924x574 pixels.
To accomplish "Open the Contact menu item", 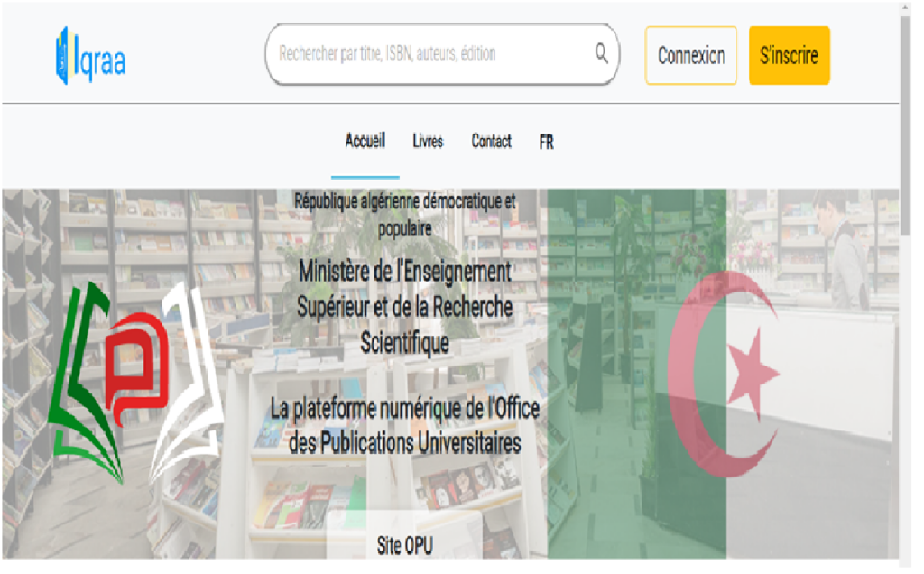I will click(492, 142).
